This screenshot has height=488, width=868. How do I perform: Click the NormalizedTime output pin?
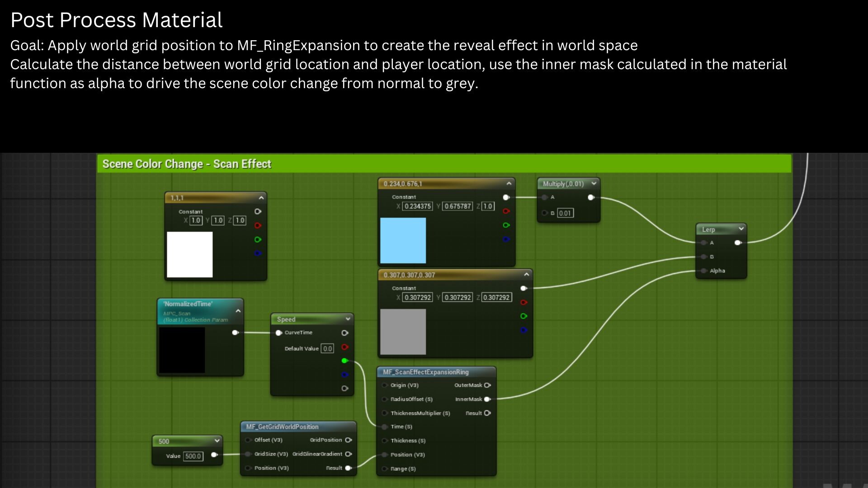coord(235,333)
